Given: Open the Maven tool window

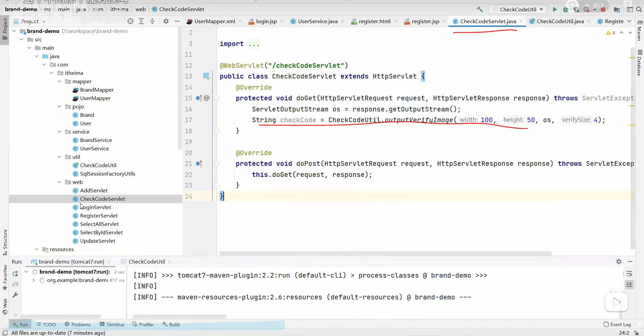Looking at the screenshot, I should (x=640, y=30).
